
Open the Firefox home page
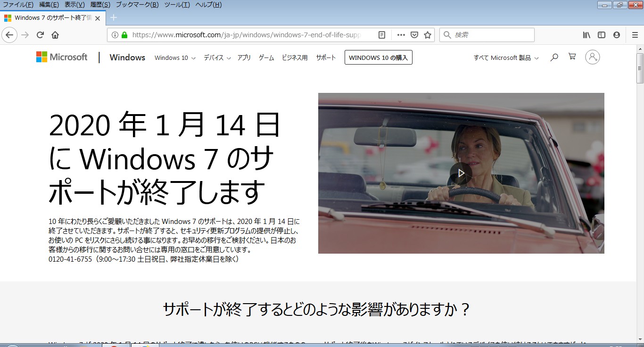pos(55,35)
